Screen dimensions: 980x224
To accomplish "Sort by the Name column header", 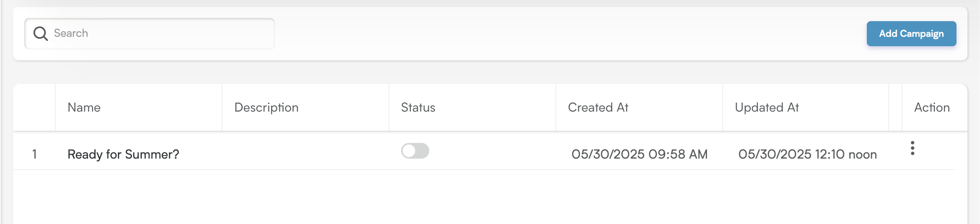I will 84,107.
